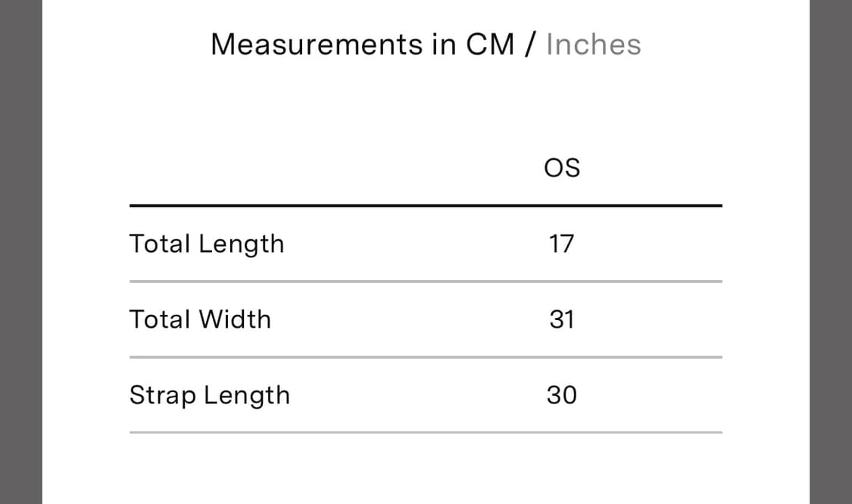
Task: Click the Total Length value 17
Action: coord(562,244)
